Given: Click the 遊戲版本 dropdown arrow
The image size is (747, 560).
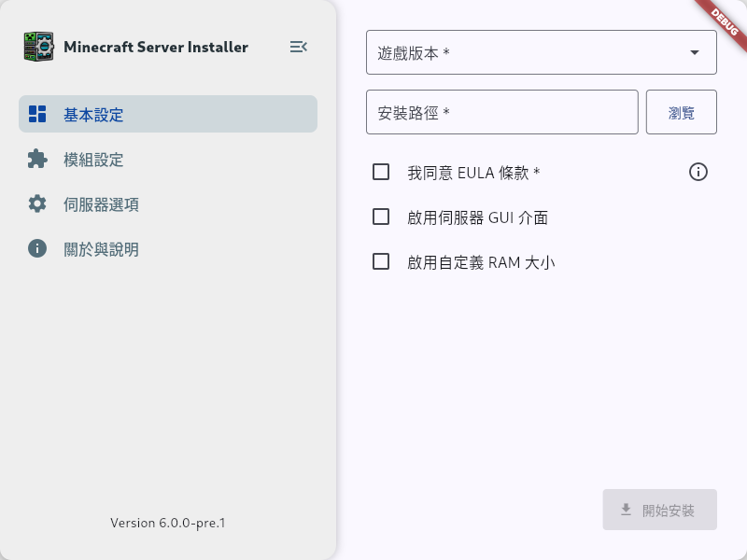Looking at the screenshot, I should coord(695,52).
